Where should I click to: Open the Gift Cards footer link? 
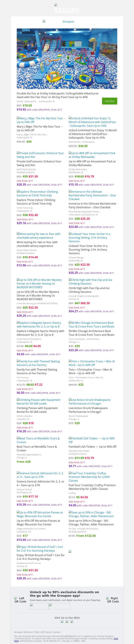click(46, 632)
